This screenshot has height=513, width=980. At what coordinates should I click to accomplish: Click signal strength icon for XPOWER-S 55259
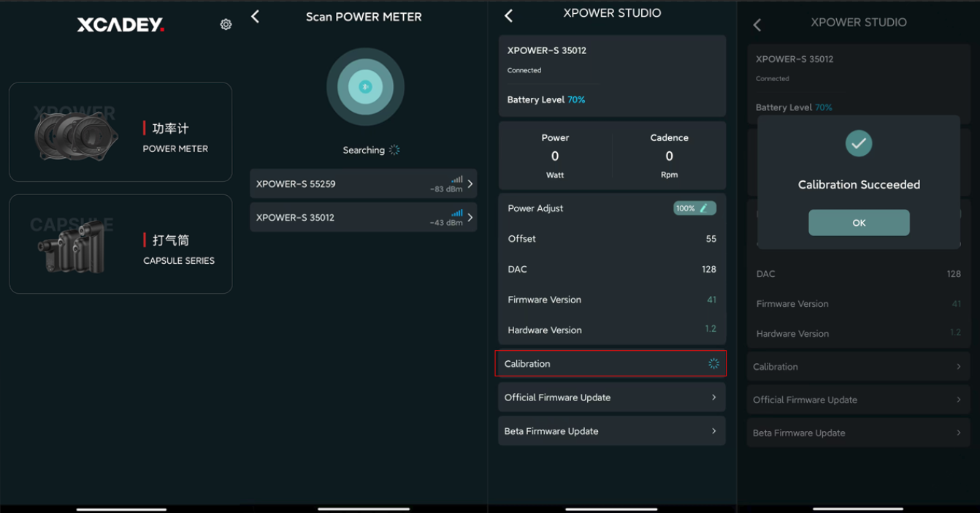pos(457,179)
